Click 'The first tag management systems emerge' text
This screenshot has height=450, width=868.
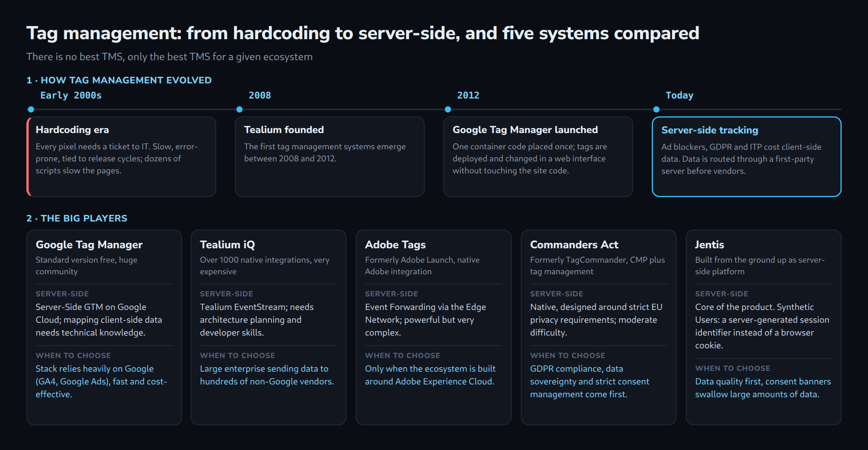click(325, 152)
